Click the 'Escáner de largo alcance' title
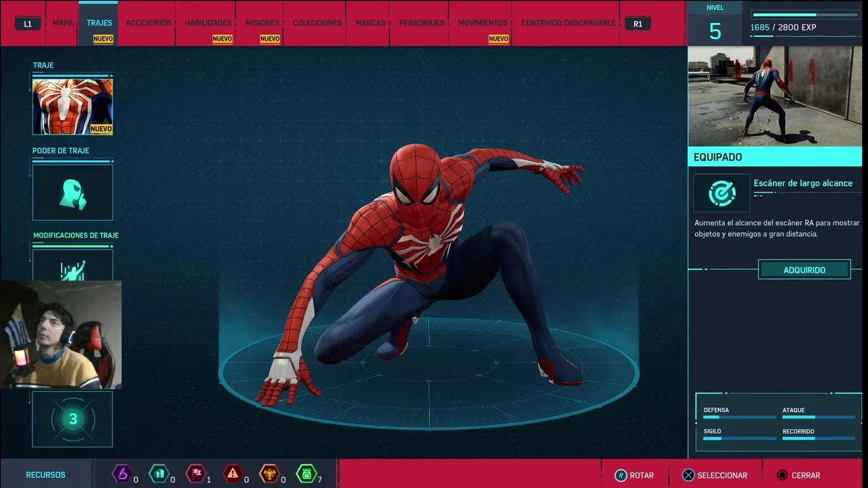The height and width of the screenshot is (488, 868). 803,183
